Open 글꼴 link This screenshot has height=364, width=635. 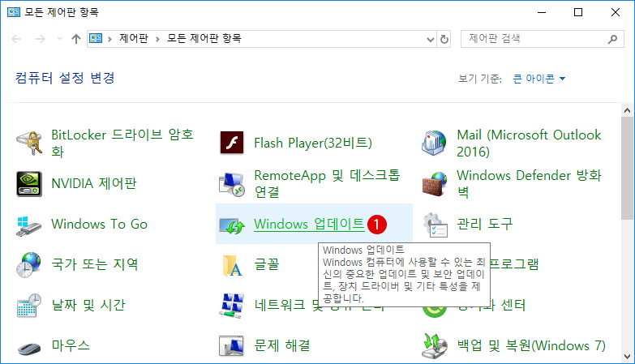pos(267,264)
